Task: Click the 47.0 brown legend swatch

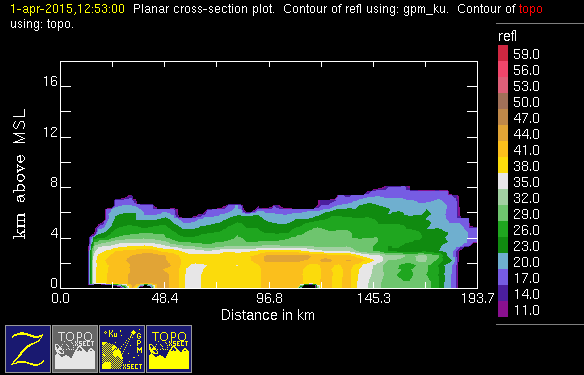Action: coord(503,117)
